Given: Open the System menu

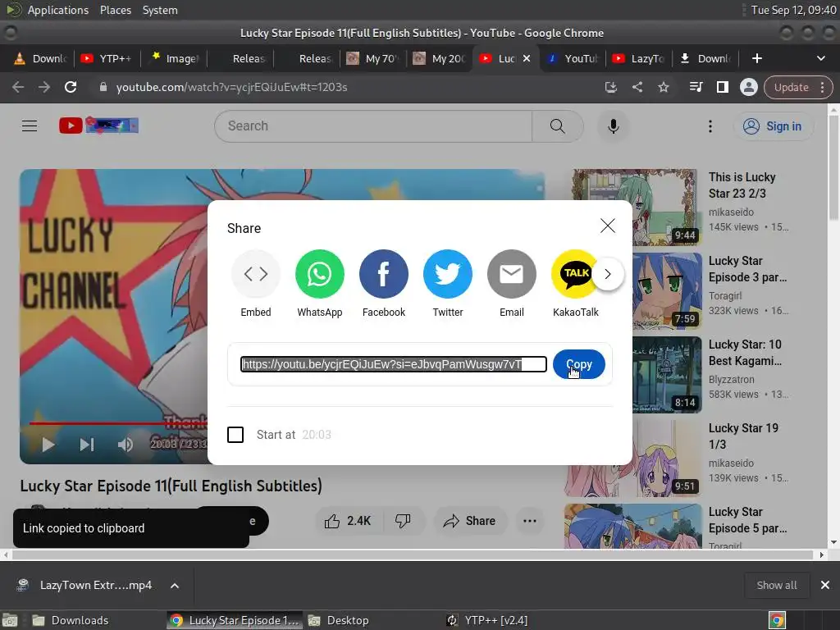Looking at the screenshot, I should [x=160, y=10].
